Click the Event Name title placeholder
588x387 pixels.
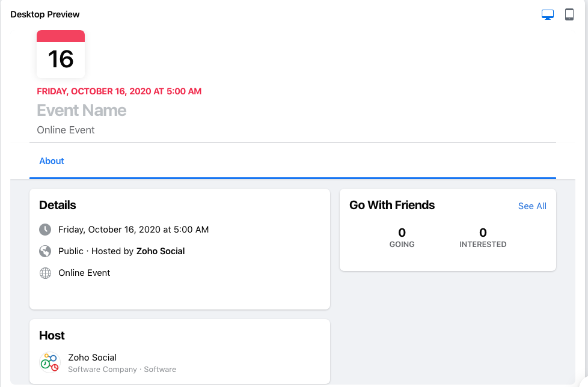click(82, 111)
